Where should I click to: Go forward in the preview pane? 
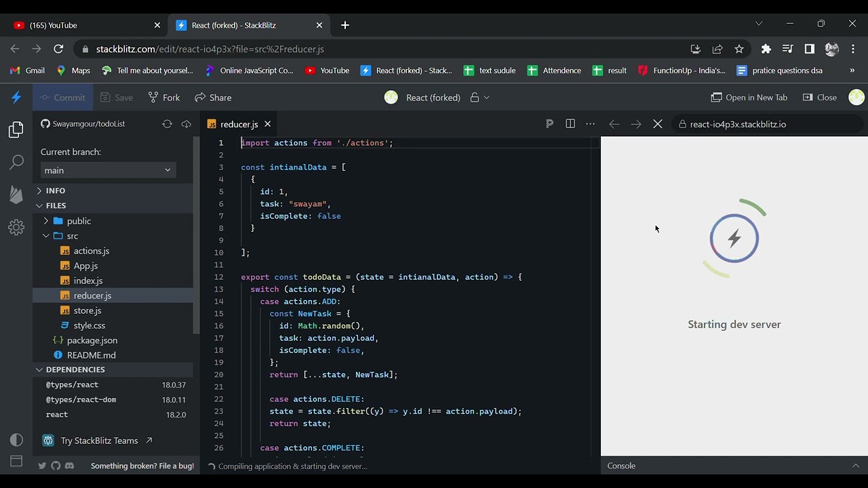click(x=635, y=124)
